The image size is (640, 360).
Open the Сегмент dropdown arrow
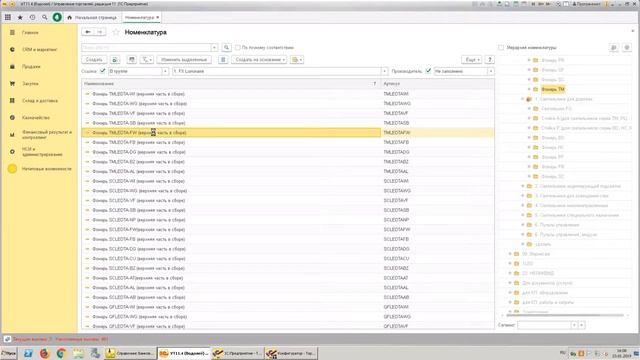click(574, 325)
